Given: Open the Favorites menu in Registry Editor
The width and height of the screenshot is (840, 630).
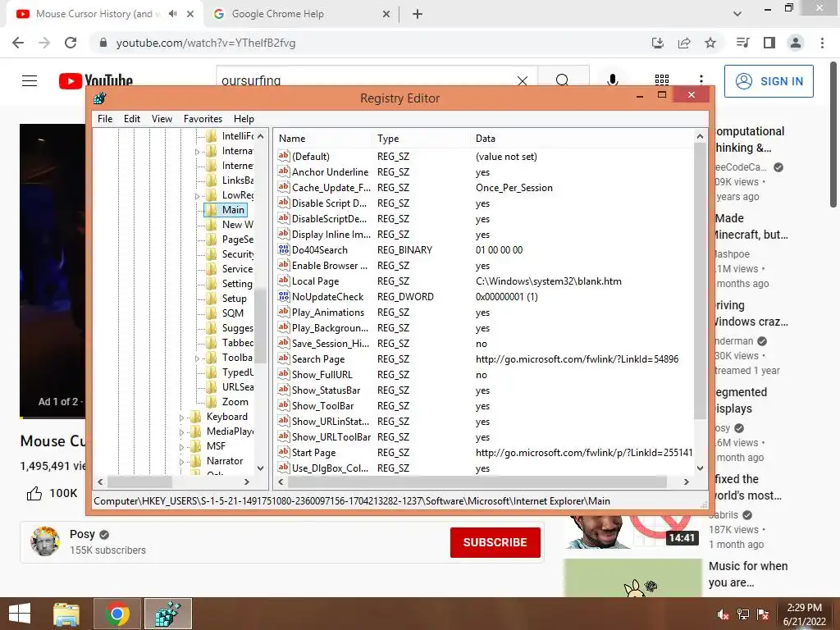Looking at the screenshot, I should point(203,119).
